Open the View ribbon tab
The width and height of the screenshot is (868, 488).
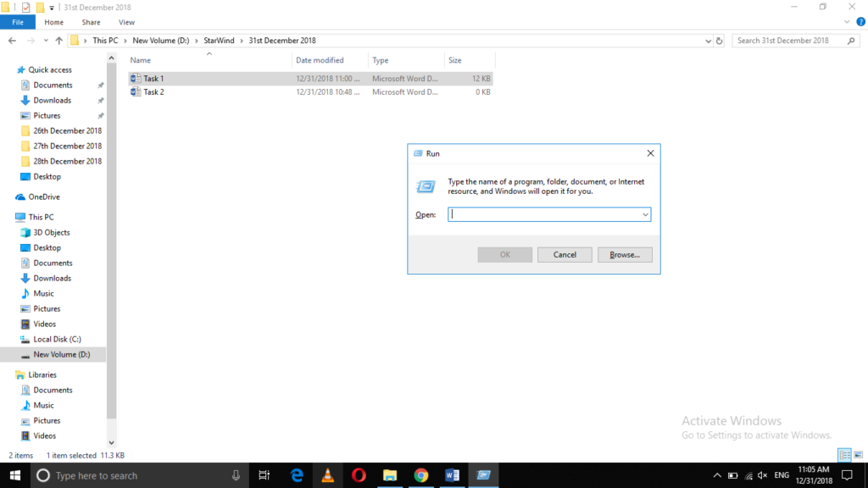(x=126, y=22)
